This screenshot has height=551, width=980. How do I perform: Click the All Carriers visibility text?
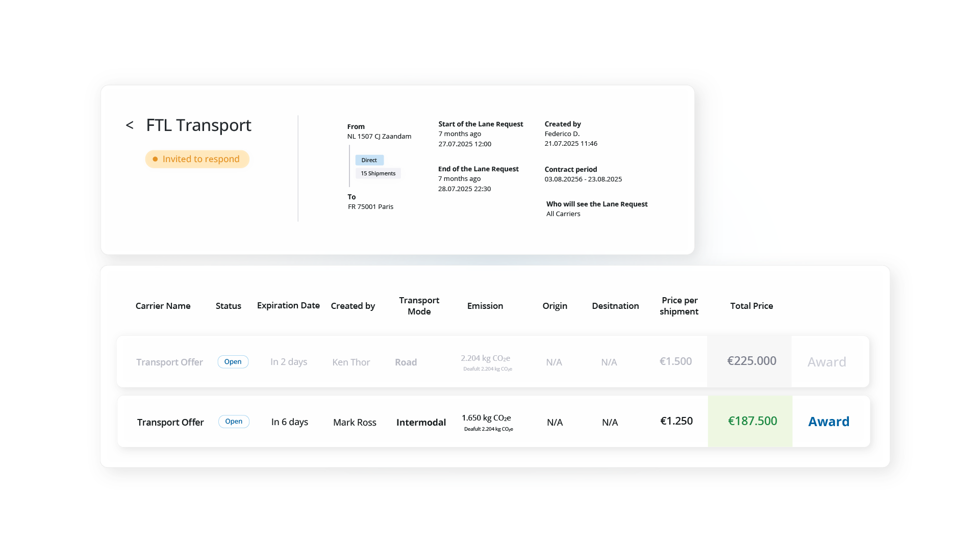[563, 214]
